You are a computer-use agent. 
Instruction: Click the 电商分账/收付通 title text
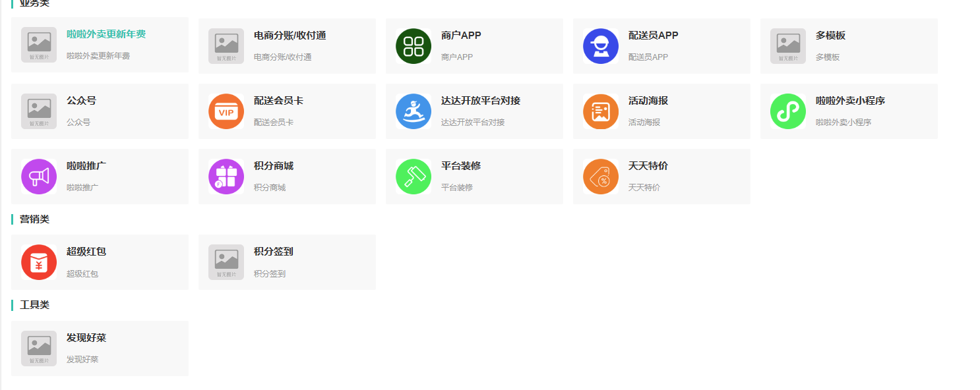pyautogui.click(x=290, y=36)
